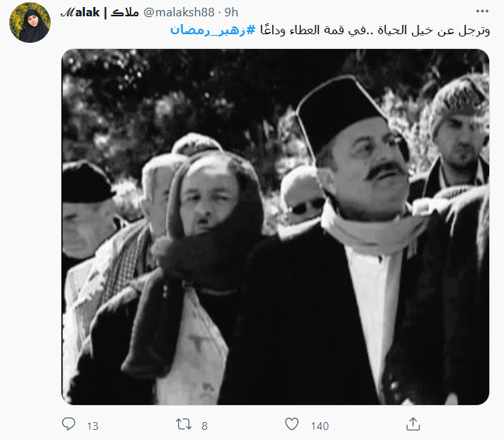
Task: View the 8 retweets count
Action: (x=205, y=426)
